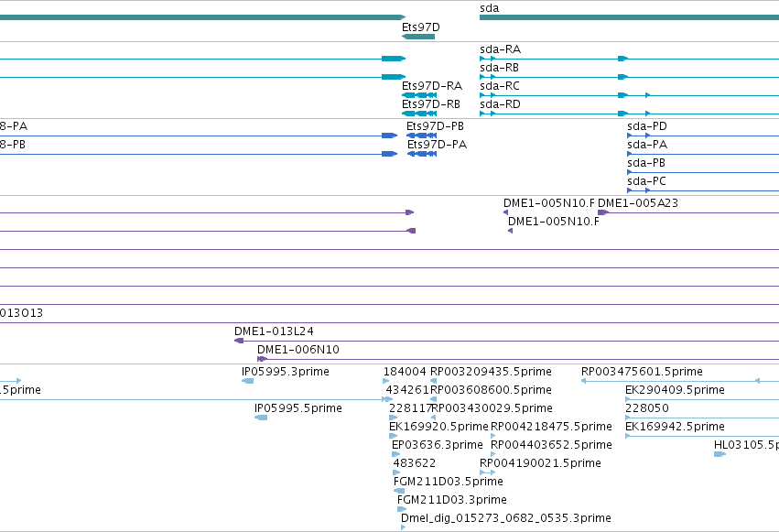Pick the sda-RA transcript label
This screenshot has width=779, height=532.
[x=501, y=49]
